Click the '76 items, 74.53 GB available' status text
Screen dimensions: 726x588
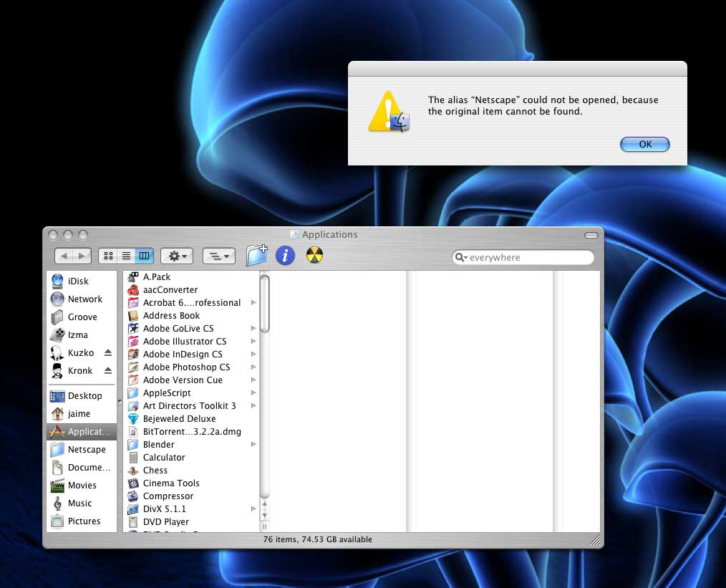pos(318,539)
